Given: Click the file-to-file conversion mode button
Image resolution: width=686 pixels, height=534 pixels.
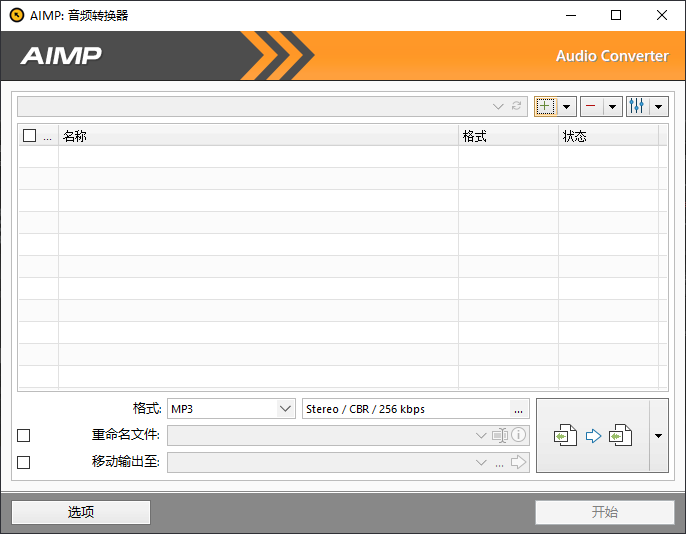Looking at the screenshot, I should (593, 436).
